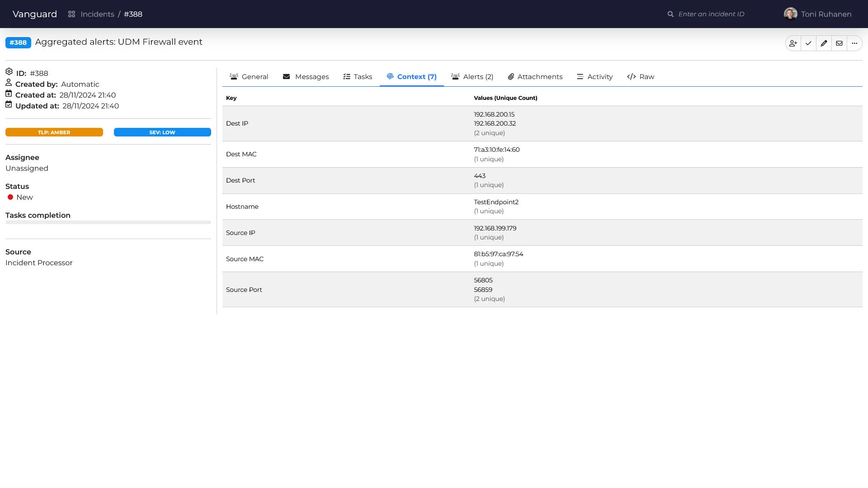The width and height of the screenshot is (868, 488).
Task: Click the envelope email icon button
Action: pos(839,43)
